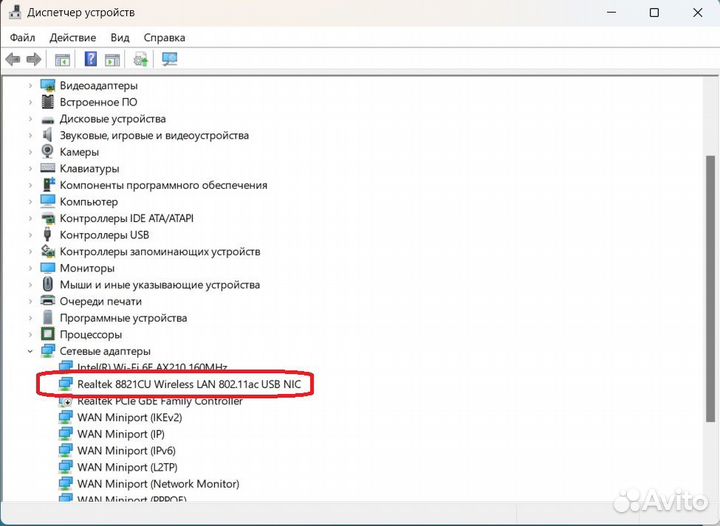This screenshot has width=720, height=526.
Task: Click the Back arrow toolbar icon
Action: 12,59
